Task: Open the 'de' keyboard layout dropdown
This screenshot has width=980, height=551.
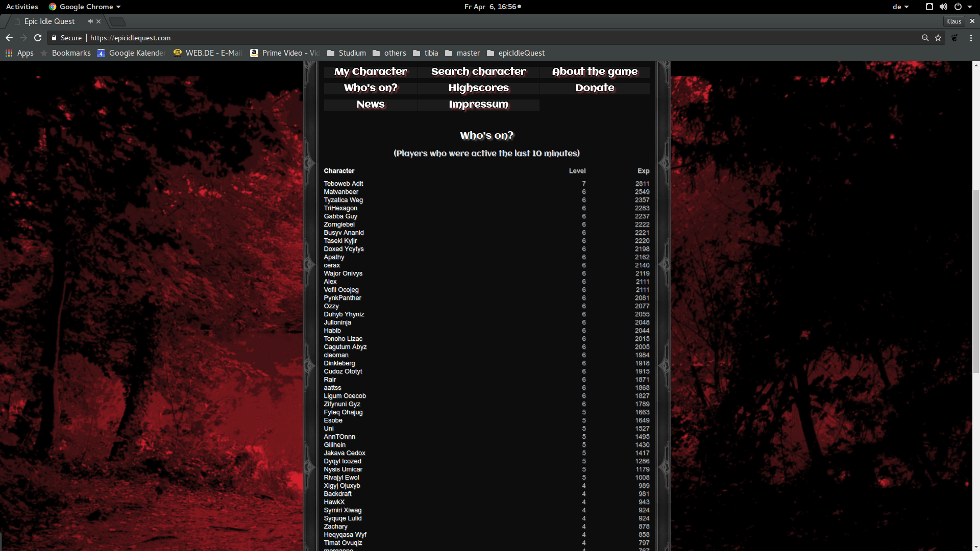Action: click(900, 7)
